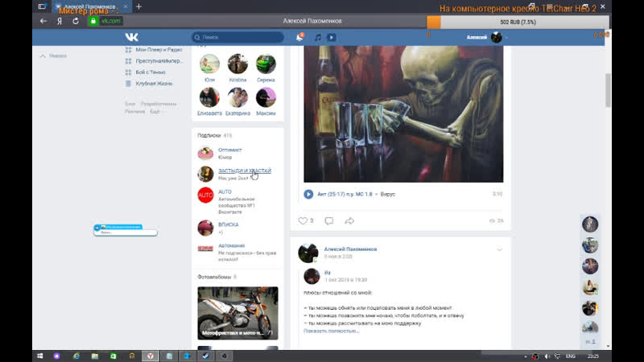Close the Алексей Пахоменков browser tab
Screen dimensions: 644x362
coord(126,6)
